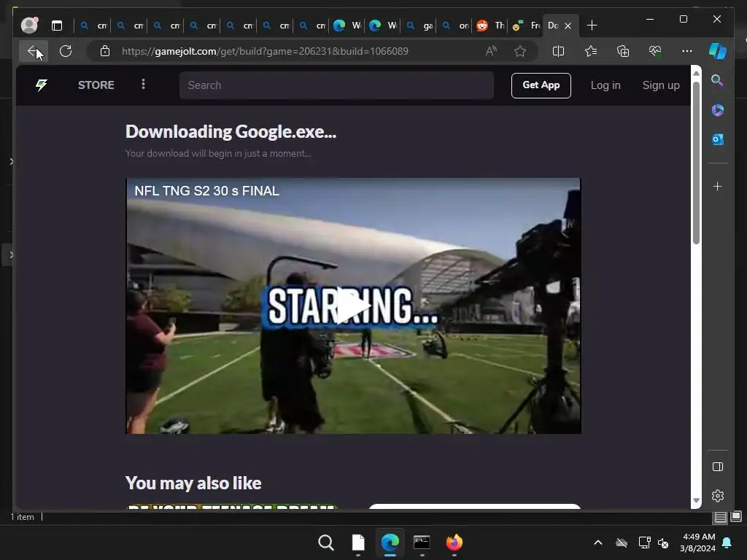
Task: Open Browser essentials heart icon
Action: [x=655, y=51]
